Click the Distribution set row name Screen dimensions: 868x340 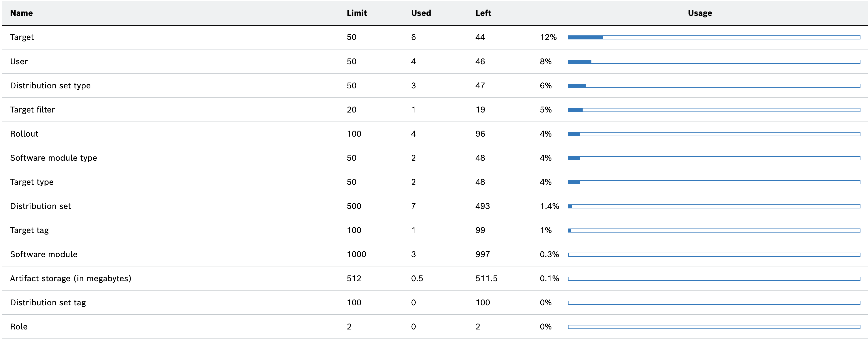(x=40, y=206)
